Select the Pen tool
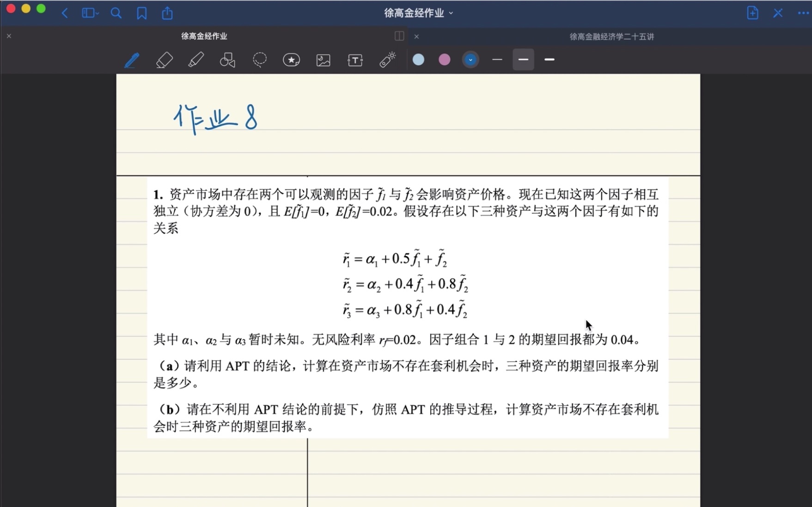812x507 pixels. pos(132,60)
